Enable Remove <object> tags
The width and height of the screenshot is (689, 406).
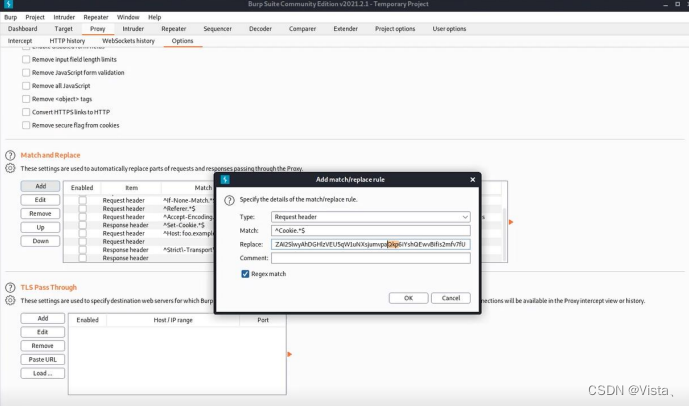click(x=26, y=99)
